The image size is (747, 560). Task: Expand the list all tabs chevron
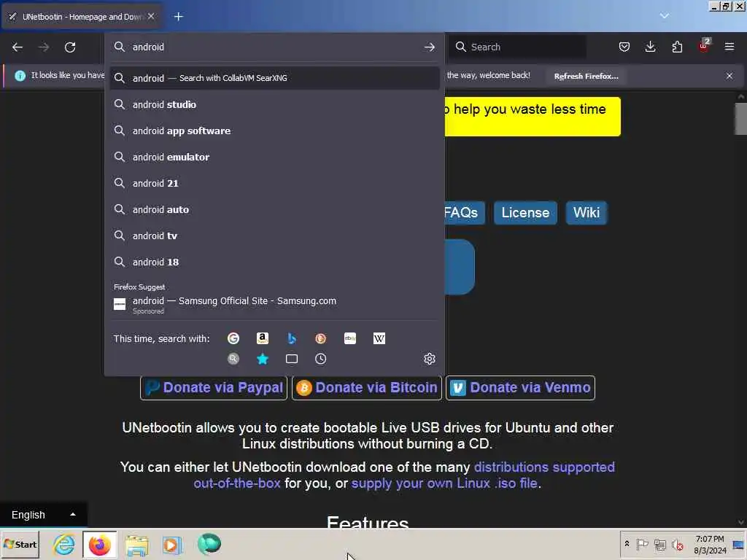tap(665, 16)
